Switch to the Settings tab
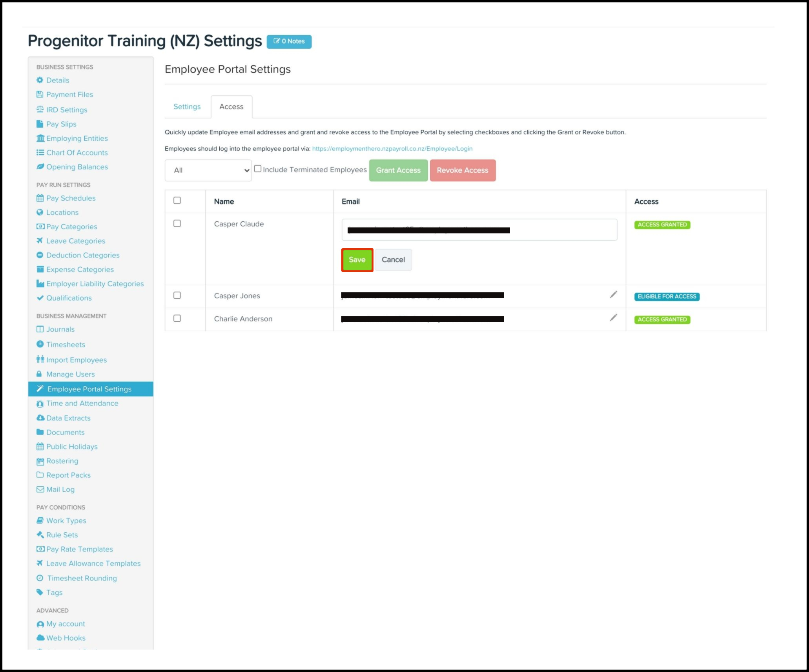 pyautogui.click(x=187, y=107)
